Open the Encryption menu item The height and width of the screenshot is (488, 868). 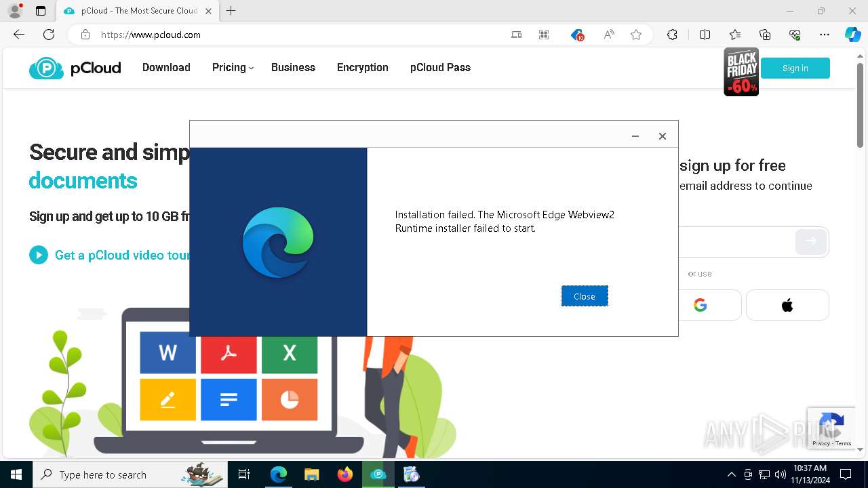pos(363,68)
